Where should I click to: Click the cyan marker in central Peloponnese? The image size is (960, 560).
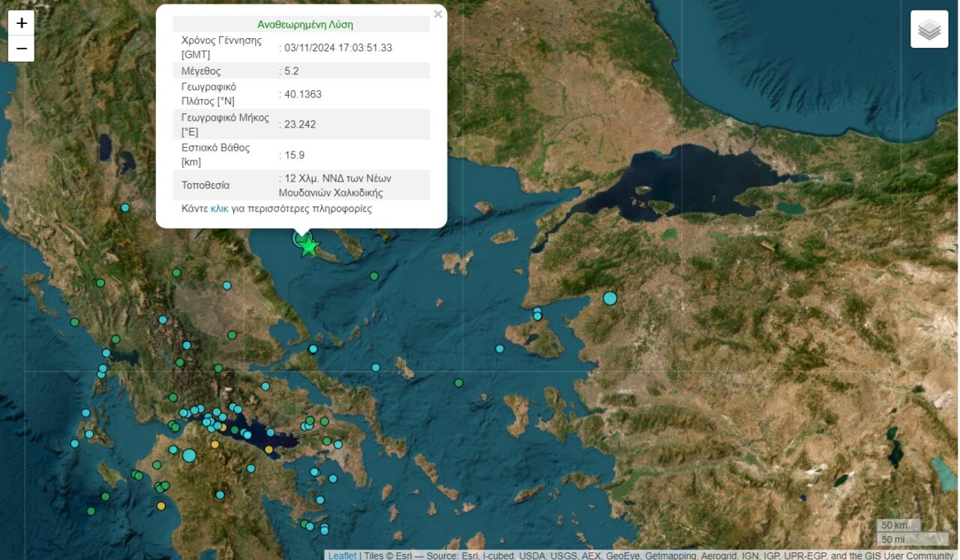[220, 495]
